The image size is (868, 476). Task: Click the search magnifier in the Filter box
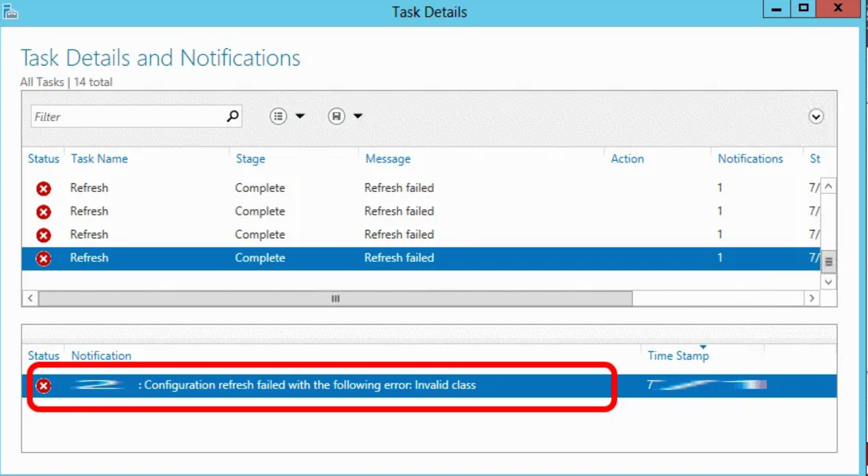pos(233,116)
